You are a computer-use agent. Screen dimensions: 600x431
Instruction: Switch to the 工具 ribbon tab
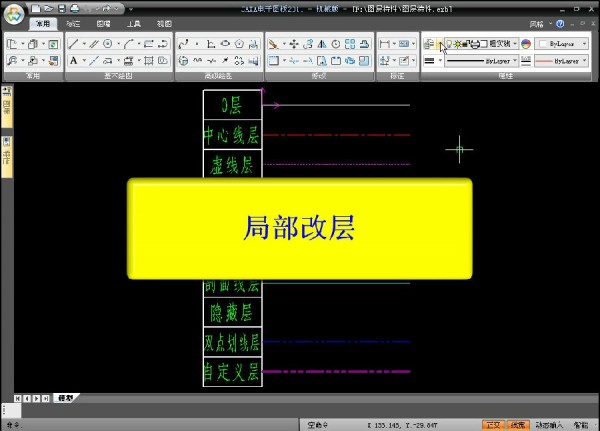click(133, 22)
